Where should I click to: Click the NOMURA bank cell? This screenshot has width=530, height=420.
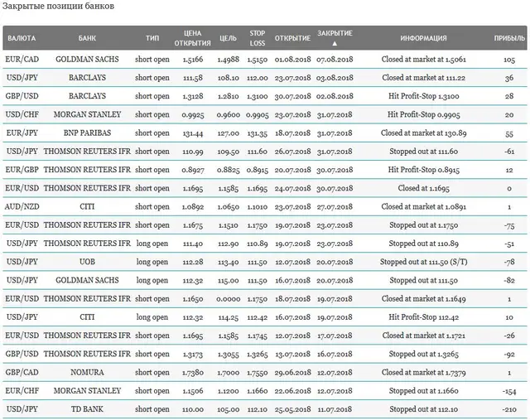pyautogui.click(x=87, y=372)
